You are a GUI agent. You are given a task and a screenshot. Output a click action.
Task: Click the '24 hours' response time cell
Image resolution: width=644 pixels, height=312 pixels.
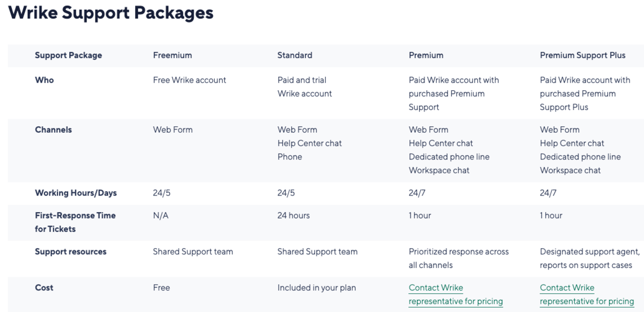click(293, 215)
